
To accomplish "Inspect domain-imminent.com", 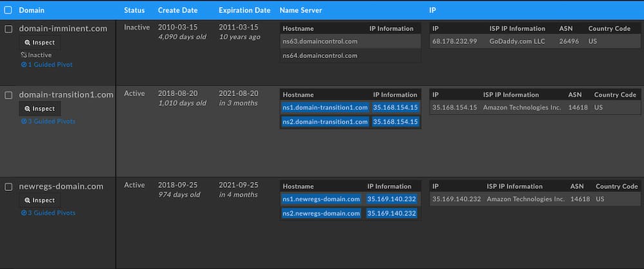I will tap(40, 43).
